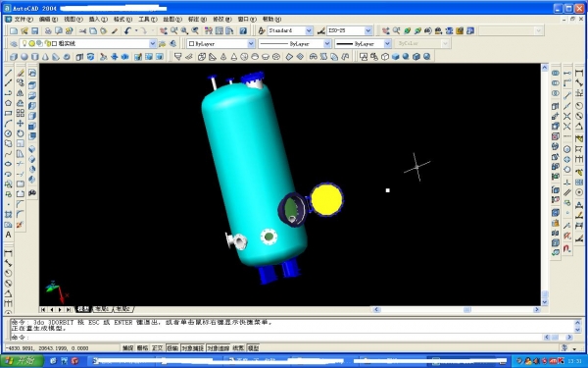Open the 文件 (File) menu
This screenshot has width=588, height=368.
pos(23,20)
